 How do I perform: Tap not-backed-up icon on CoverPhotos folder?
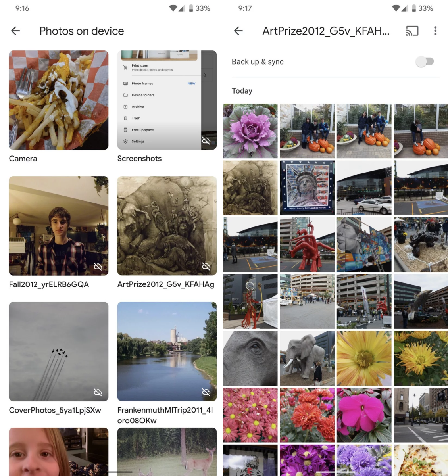[98, 392]
